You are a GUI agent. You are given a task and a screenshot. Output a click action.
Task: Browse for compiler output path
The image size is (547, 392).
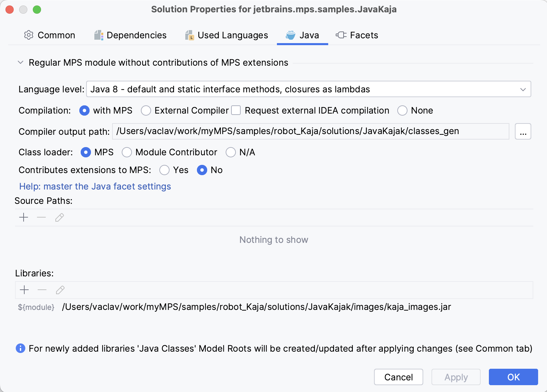[522, 131]
